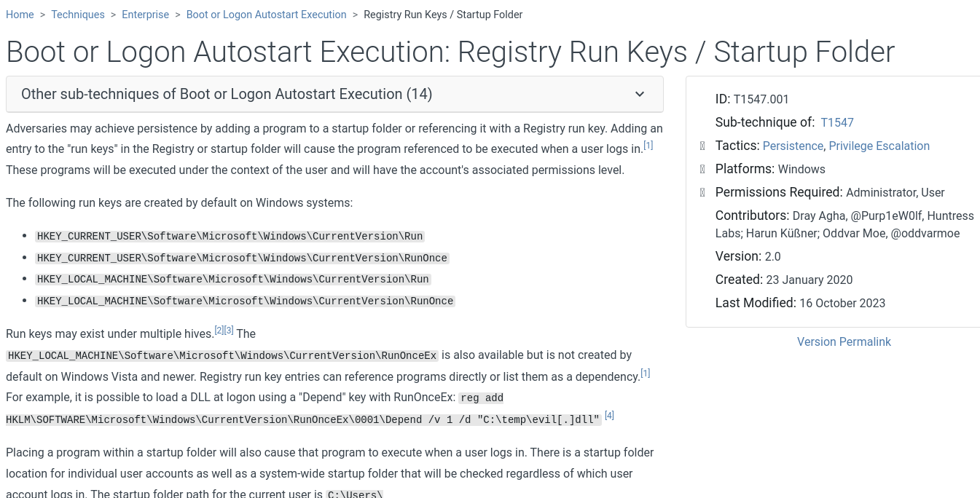Click the info icon beside Tactics
The width and height of the screenshot is (980, 498).
pyautogui.click(x=702, y=146)
